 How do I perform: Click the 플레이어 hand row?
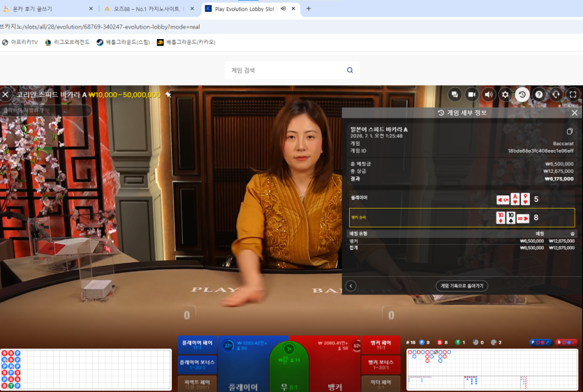(462, 199)
